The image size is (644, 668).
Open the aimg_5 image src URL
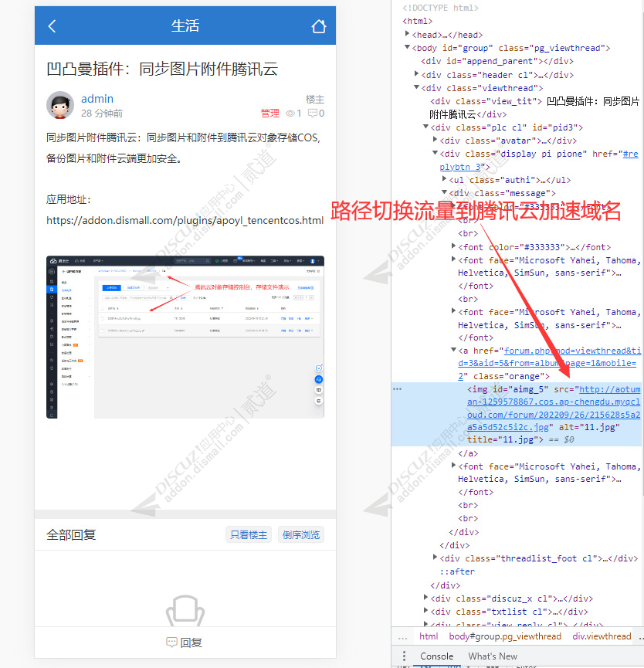tap(554, 408)
